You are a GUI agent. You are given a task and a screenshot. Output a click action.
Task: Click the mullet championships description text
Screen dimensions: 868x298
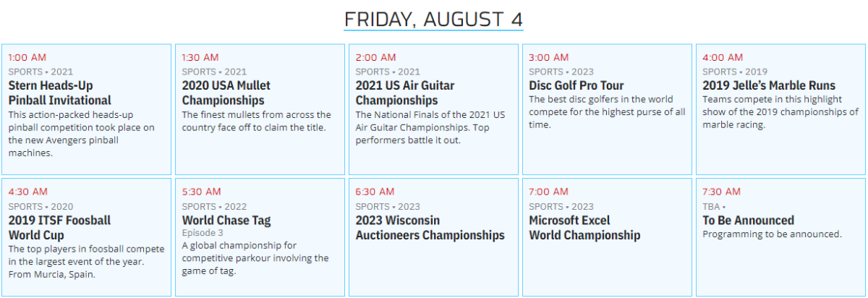click(256, 121)
